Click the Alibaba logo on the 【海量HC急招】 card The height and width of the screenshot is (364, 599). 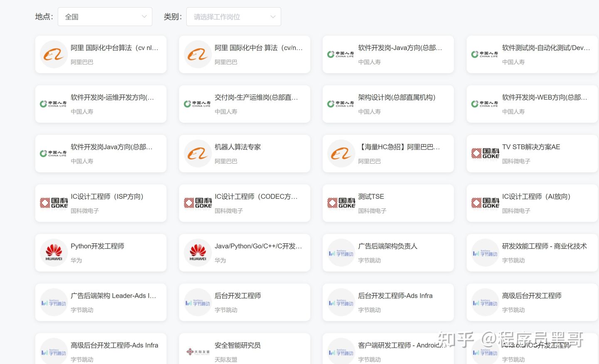[342, 154]
